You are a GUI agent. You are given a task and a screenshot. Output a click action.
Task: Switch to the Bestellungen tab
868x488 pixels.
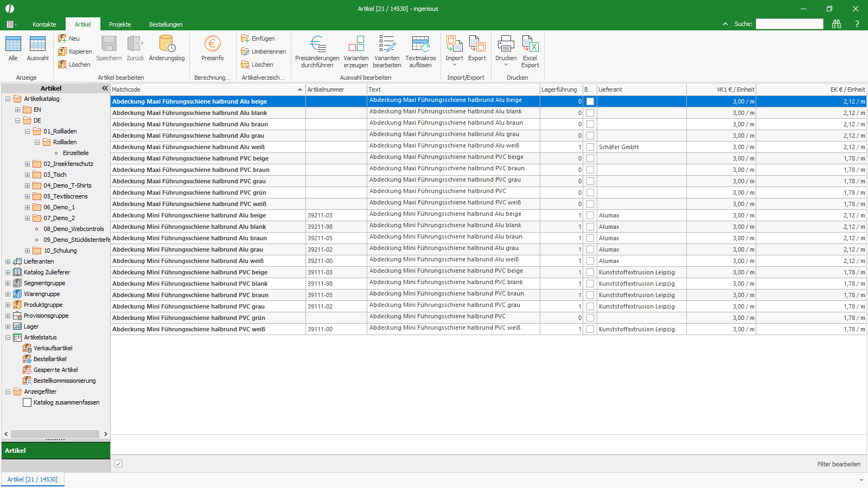(166, 24)
